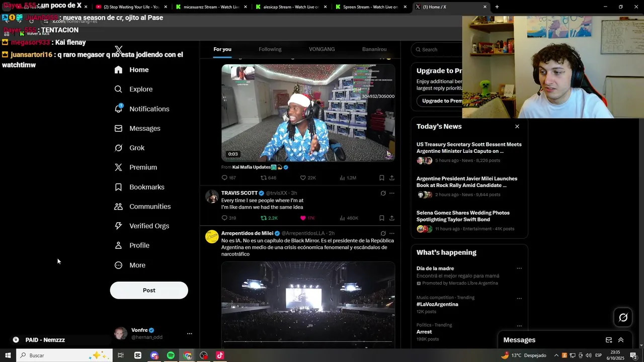Like the Kai video post (22K)
The image size is (644, 362).
pyautogui.click(x=308, y=178)
